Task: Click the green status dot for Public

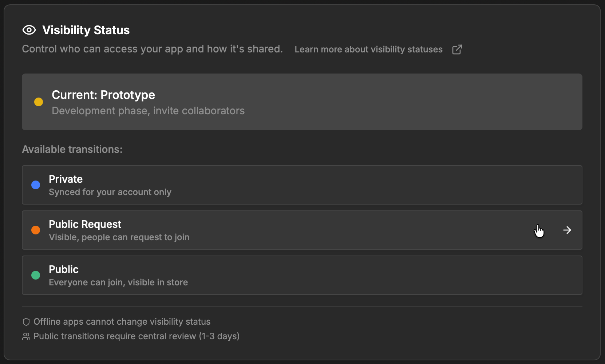Action: [x=36, y=275]
